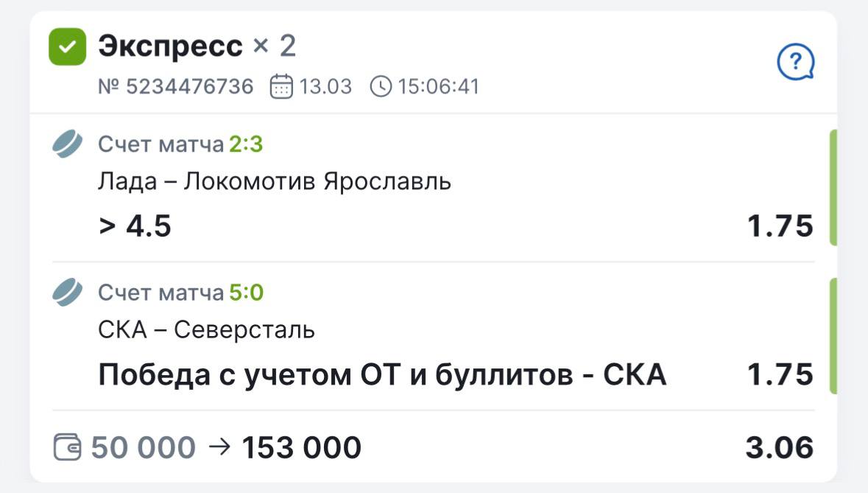Click the total odds 3.06
Image resolution: width=868 pixels, height=493 pixels.
click(x=780, y=447)
